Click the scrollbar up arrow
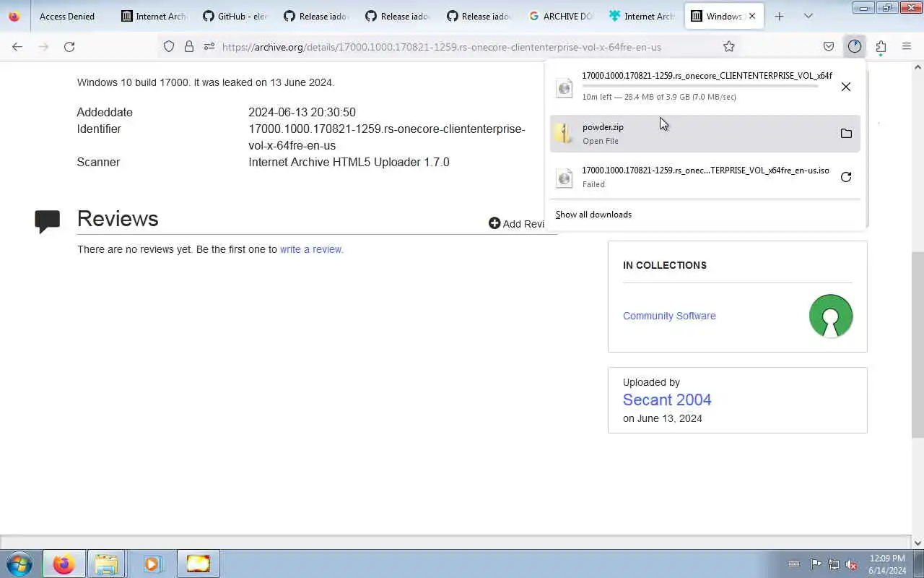924x578 pixels. coord(918,67)
